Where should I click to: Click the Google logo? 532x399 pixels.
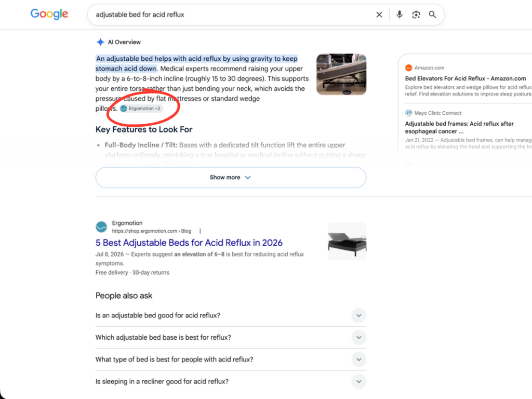pyautogui.click(x=49, y=14)
